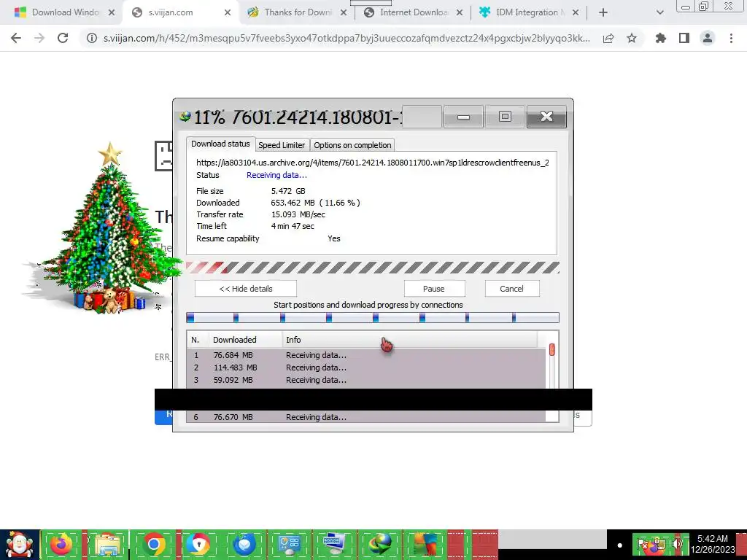Viewport: 747px width, 560px height.
Task: Click the Info column header
Action: (x=410, y=340)
